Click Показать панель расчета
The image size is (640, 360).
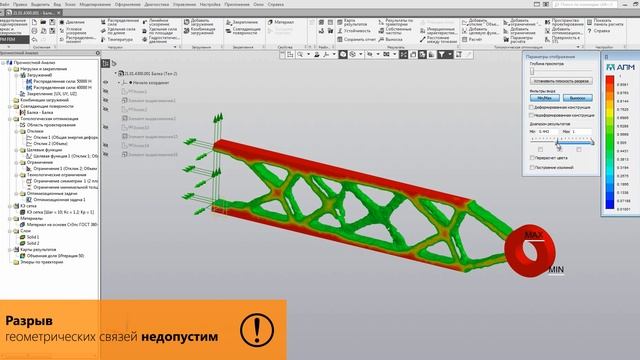pyautogui.click(x=605, y=22)
